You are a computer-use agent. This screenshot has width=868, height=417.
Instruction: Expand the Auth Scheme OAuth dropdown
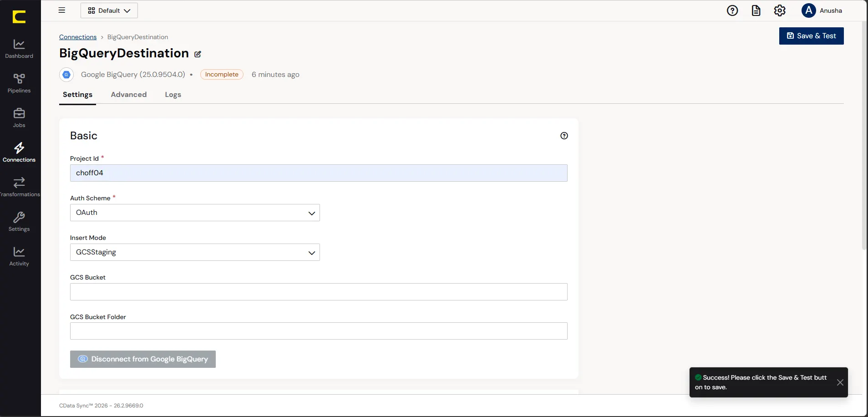coord(195,213)
